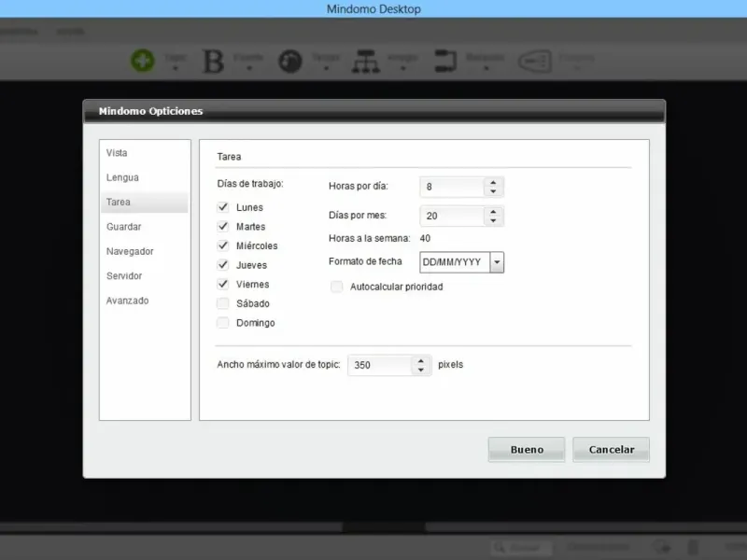
Task: Click the round palette theme icon in toolbar
Action: tap(290, 62)
